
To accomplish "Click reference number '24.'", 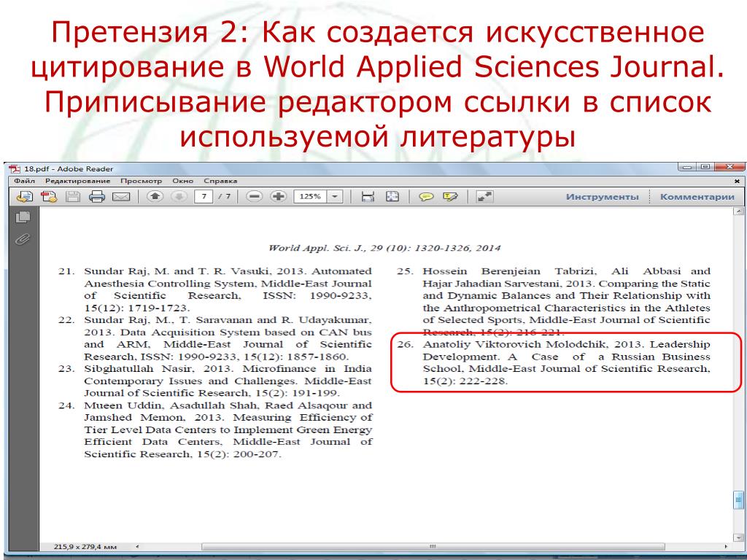I will pos(66,405).
